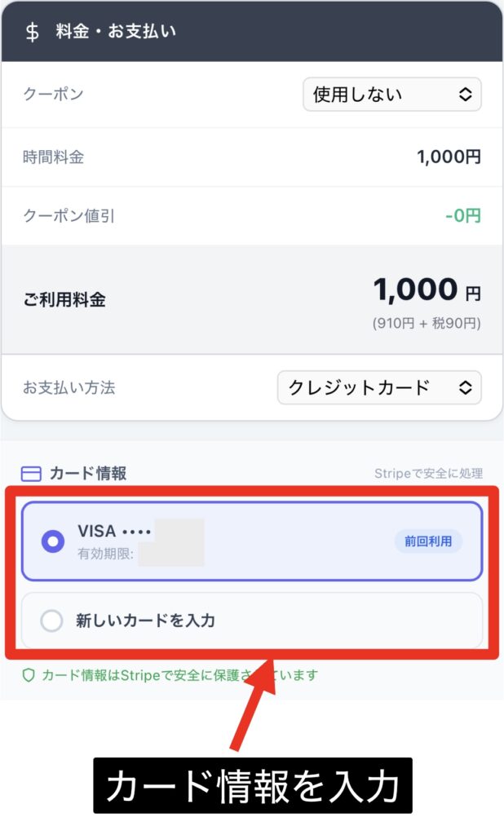Expand the お支払い方法 クレジットカード dropdown
This screenshot has width=504, height=835.
pos(379,387)
